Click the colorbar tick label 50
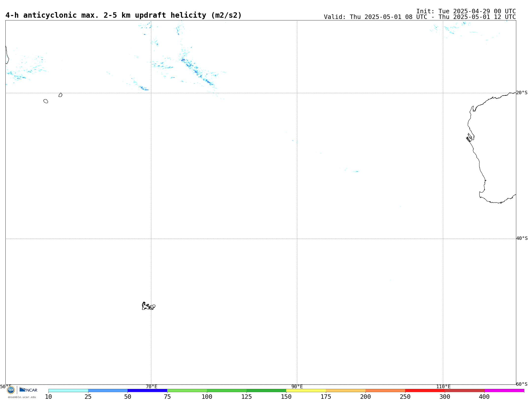Screen dimensions: 532x400 [128, 397]
